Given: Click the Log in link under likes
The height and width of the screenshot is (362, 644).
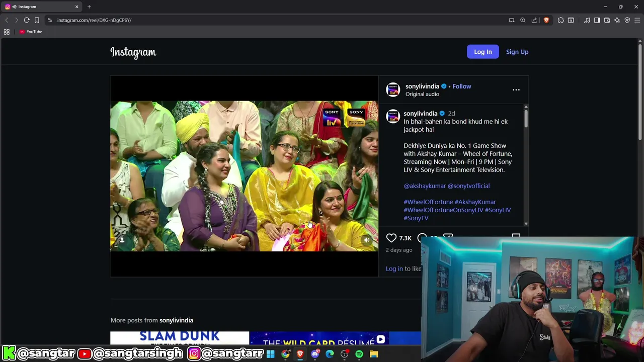Looking at the screenshot, I should tap(394, 268).
